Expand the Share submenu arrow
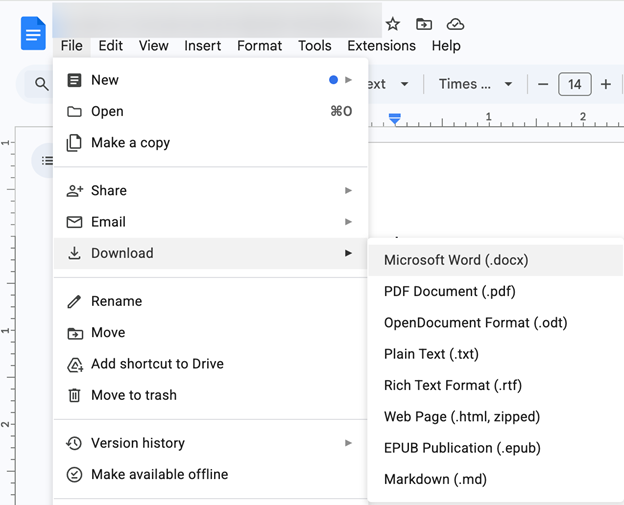Image resolution: width=624 pixels, height=505 pixels. click(348, 191)
